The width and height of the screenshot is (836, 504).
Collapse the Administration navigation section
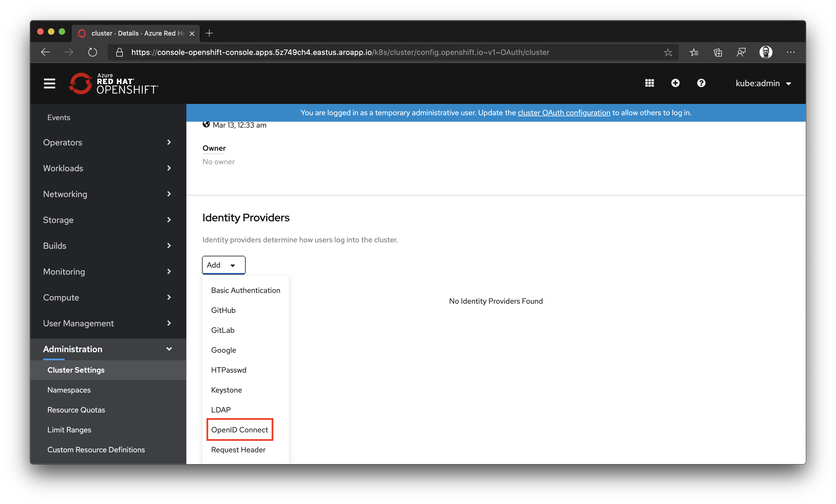tap(108, 349)
